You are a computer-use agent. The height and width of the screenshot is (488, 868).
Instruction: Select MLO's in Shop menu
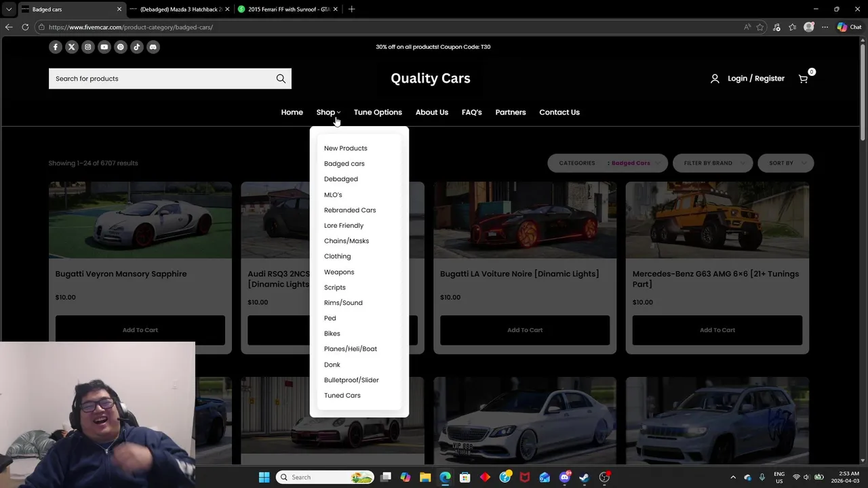[333, 195]
